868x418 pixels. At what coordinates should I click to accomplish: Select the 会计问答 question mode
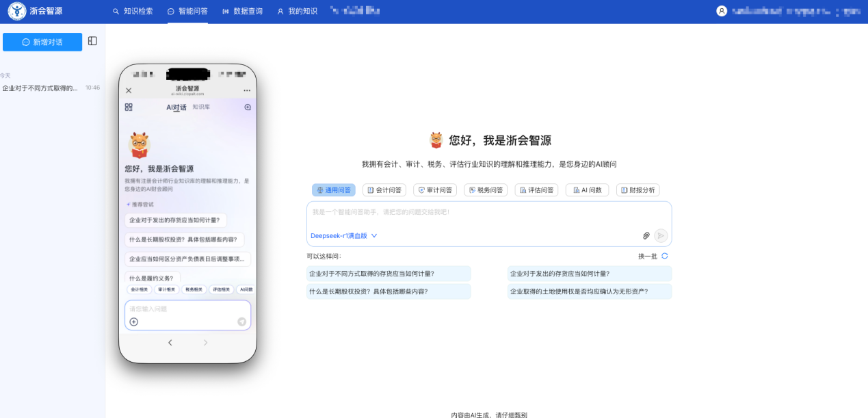tap(384, 190)
